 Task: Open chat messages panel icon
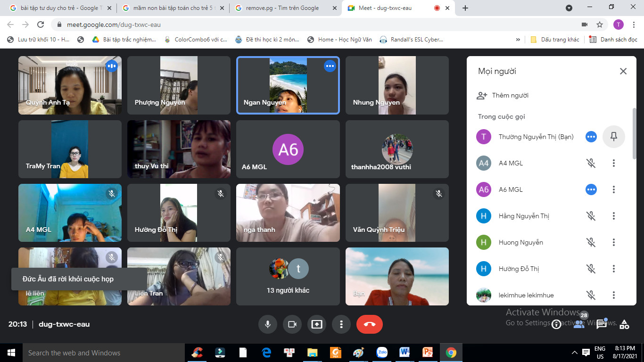pos(602,324)
